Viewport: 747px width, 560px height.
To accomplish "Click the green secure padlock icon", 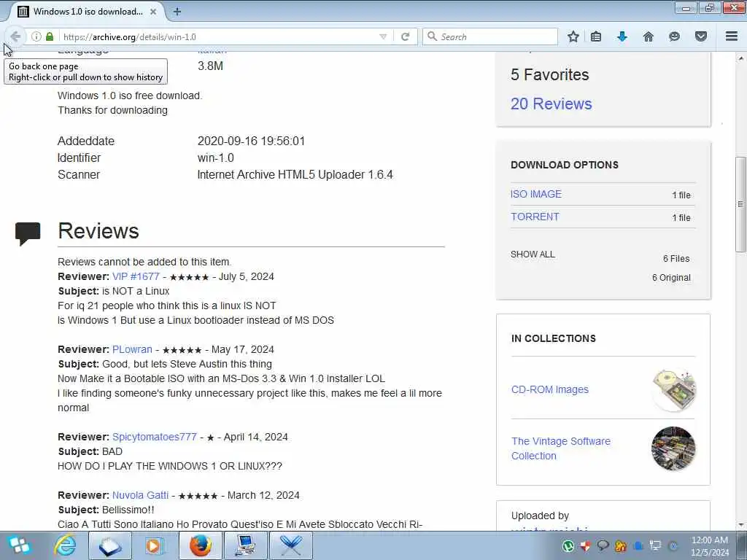I will pyautogui.click(x=50, y=36).
